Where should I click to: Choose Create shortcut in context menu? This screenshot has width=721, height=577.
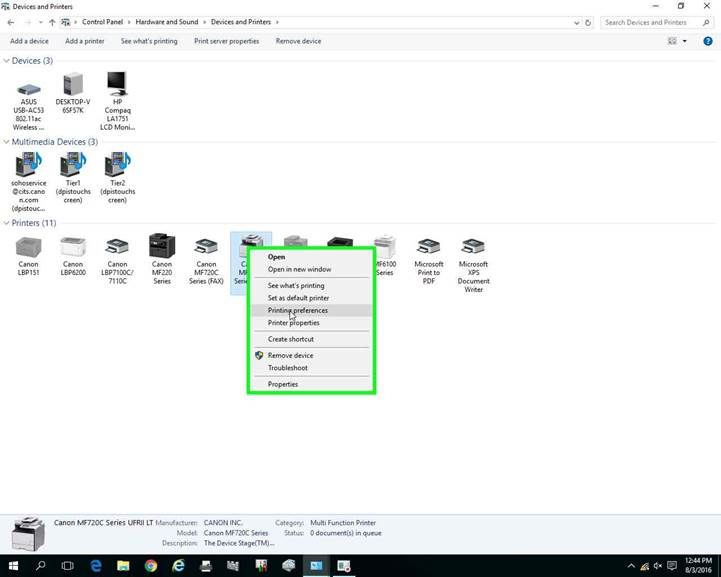coord(291,339)
